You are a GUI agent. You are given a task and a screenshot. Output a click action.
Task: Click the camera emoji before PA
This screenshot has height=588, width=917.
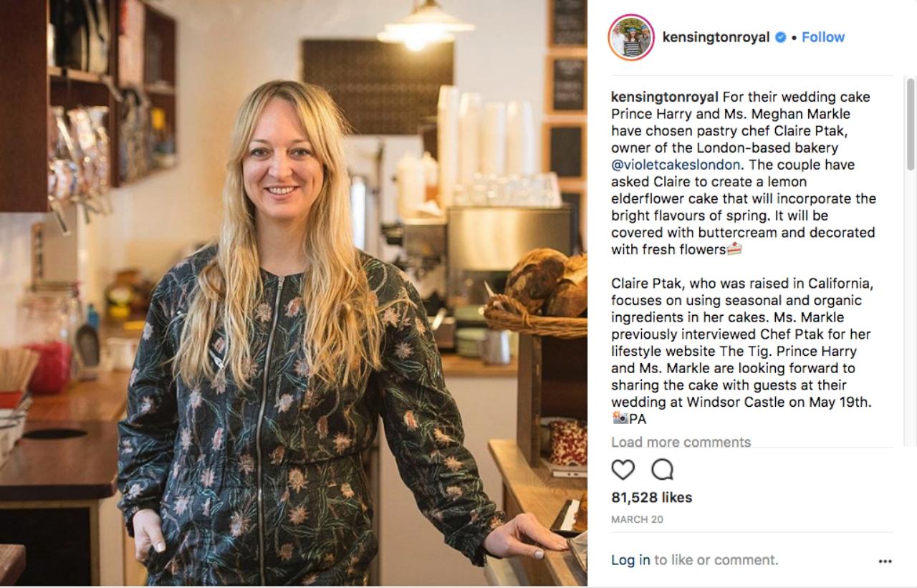click(x=620, y=419)
